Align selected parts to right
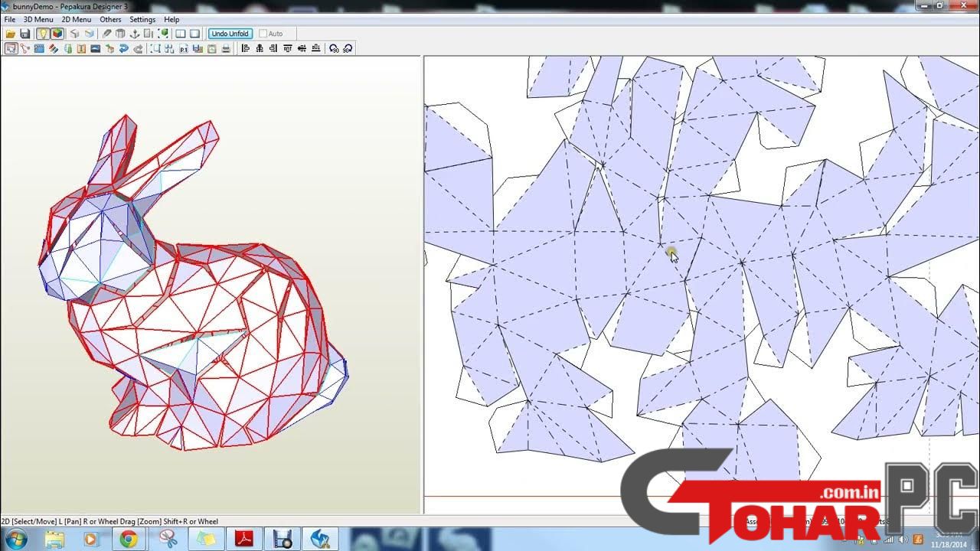 tap(273, 48)
